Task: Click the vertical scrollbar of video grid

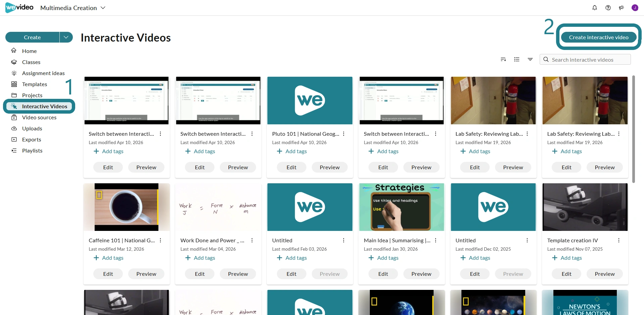Action: click(x=633, y=129)
